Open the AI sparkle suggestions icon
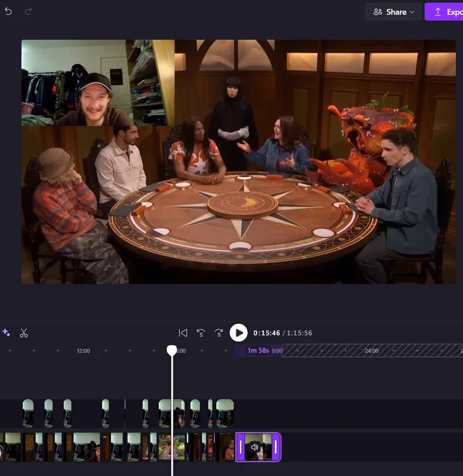This screenshot has width=463, height=476. click(6, 332)
